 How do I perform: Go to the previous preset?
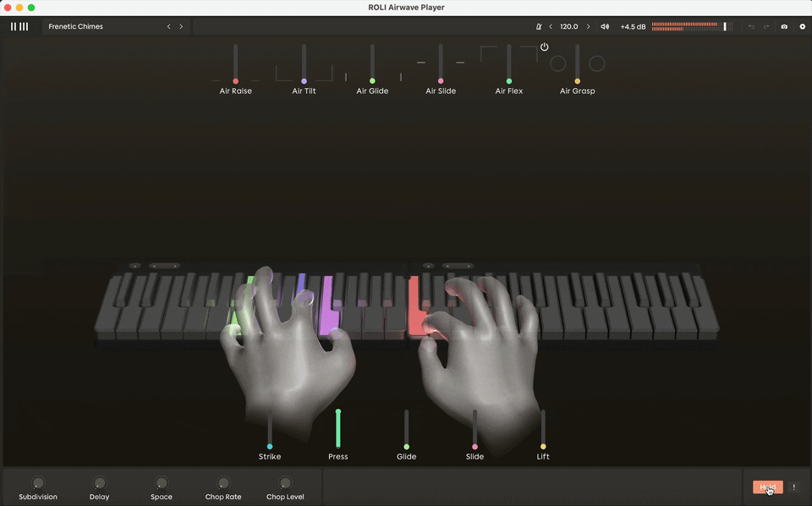[x=169, y=26]
